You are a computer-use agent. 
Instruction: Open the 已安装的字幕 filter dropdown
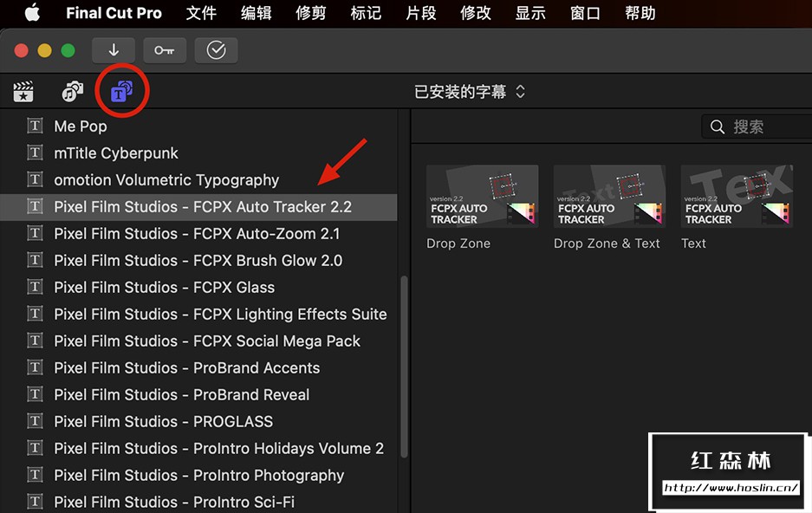coord(470,91)
